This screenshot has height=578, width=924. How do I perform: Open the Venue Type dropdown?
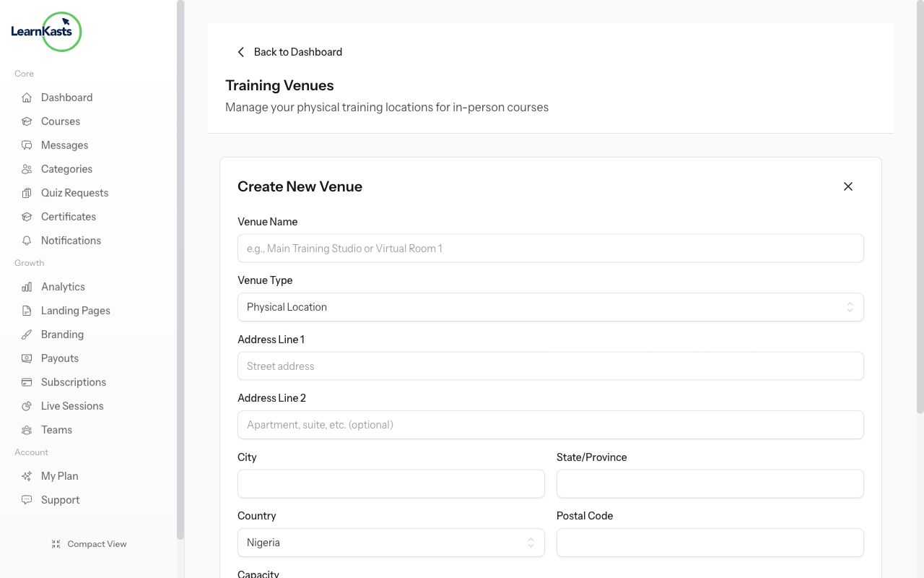(550, 307)
